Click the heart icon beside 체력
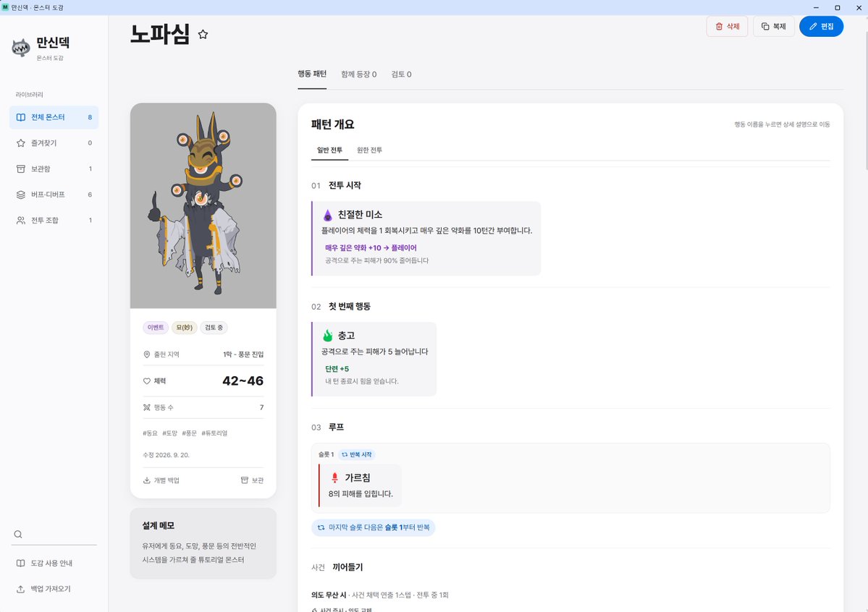The height and width of the screenshot is (612, 868). [x=147, y=381]
